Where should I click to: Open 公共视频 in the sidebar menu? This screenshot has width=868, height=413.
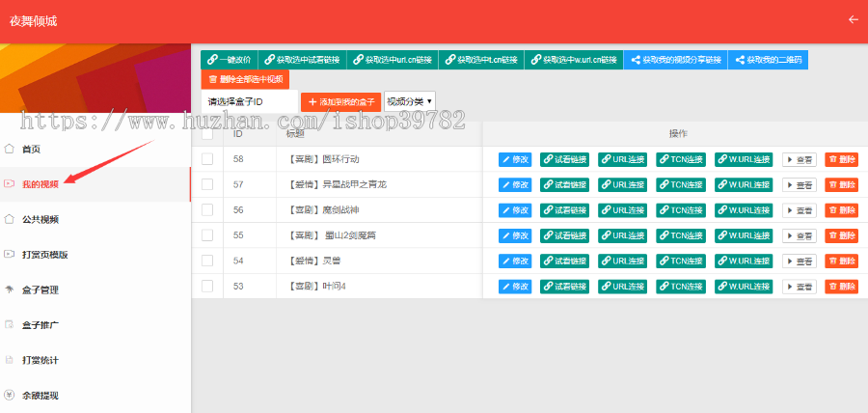coord(41,219)
